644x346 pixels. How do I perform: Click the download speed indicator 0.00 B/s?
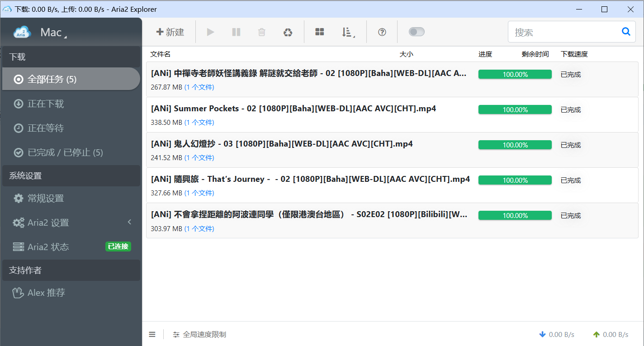[557, 335]
